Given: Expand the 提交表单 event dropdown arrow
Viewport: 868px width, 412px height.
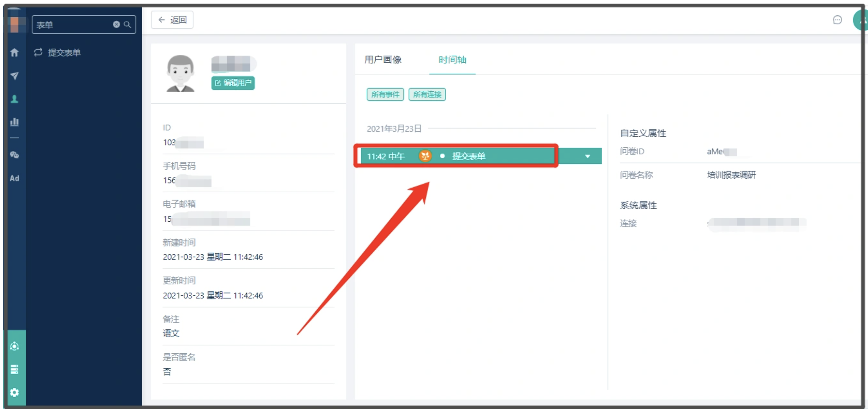Looking at the screenshot, I should coord(587,156).
